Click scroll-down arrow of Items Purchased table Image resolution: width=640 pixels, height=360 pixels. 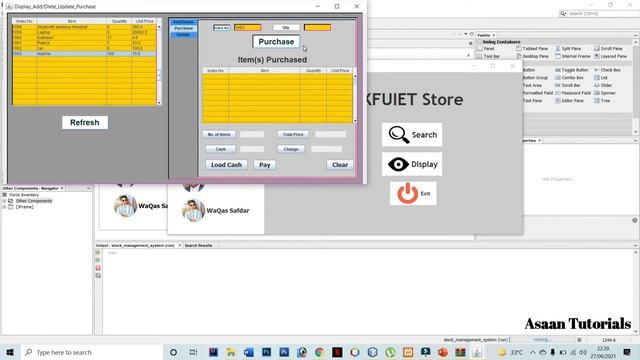pos(355,121)
